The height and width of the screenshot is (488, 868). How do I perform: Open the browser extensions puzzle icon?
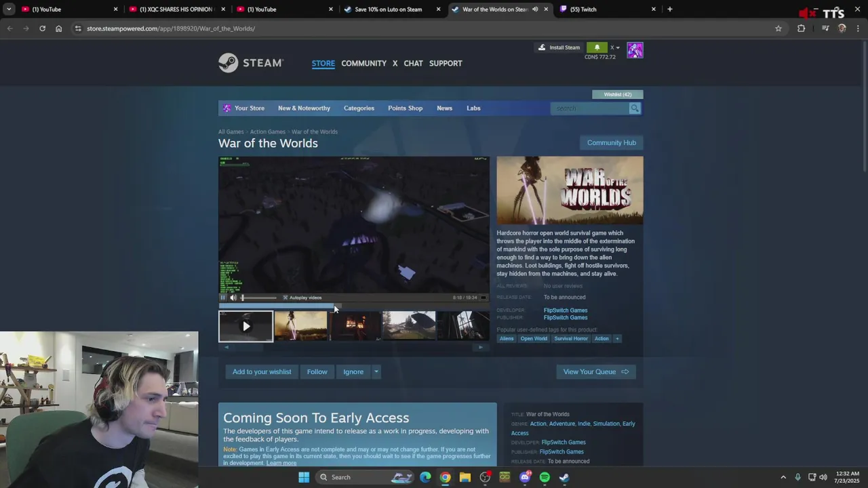(802, 28)
